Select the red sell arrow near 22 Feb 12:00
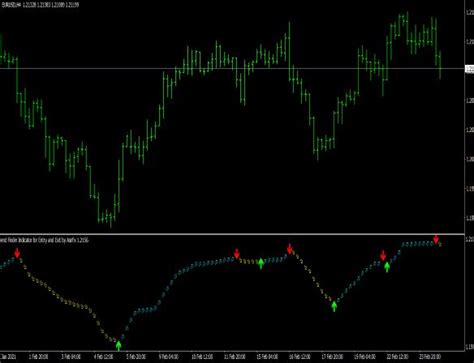This screenshot has height=363, width=474. 383,256
